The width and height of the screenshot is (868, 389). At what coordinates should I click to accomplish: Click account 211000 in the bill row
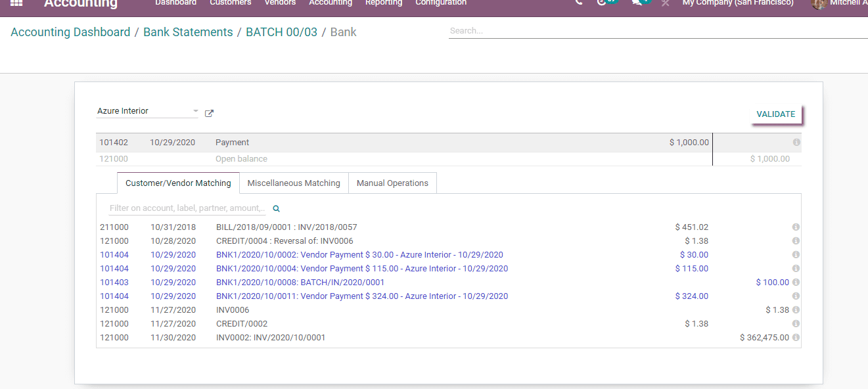click(114, 227)
